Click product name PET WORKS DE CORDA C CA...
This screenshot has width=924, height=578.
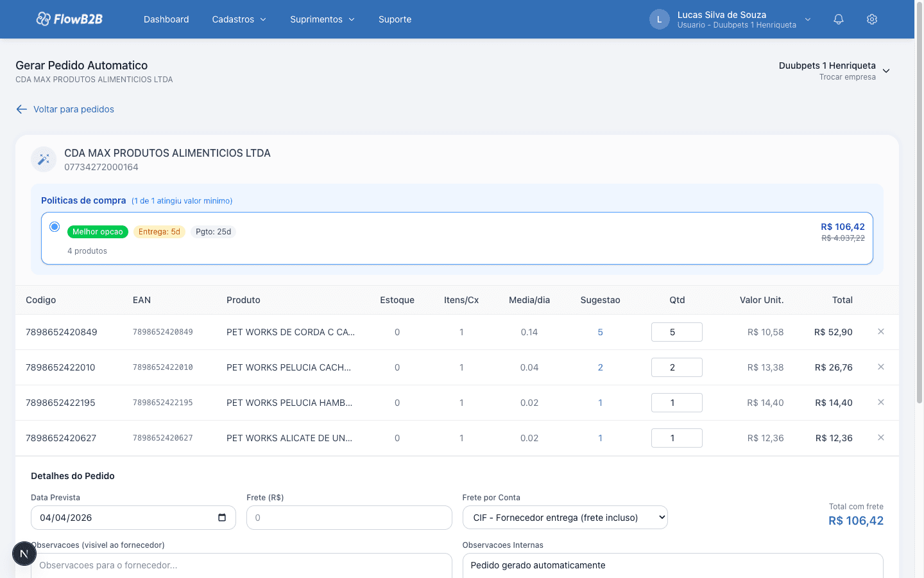[291, 332]
